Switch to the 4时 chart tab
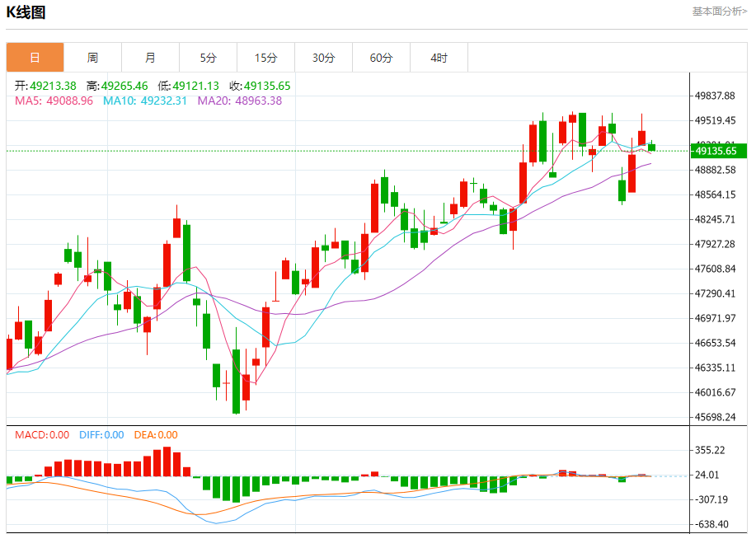This screenshot has height=534, width=756. click(439, 58)
